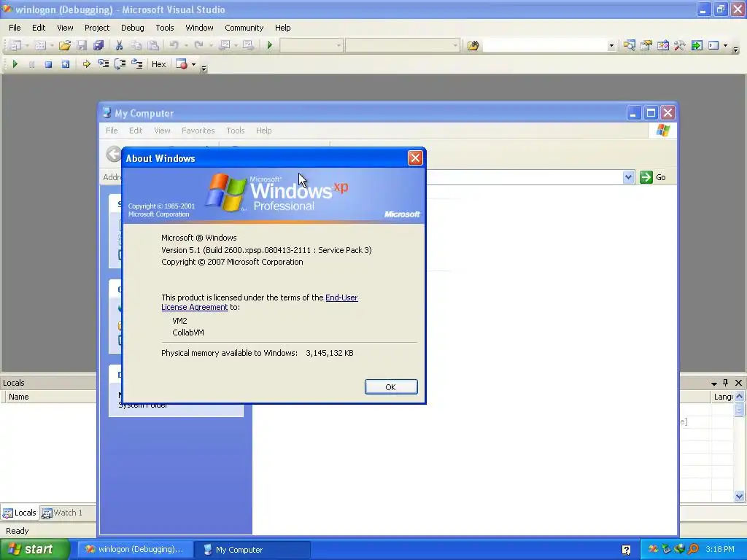Open the Command Window icon
Viewport: 747px width, 560px height.
[713, 45]
